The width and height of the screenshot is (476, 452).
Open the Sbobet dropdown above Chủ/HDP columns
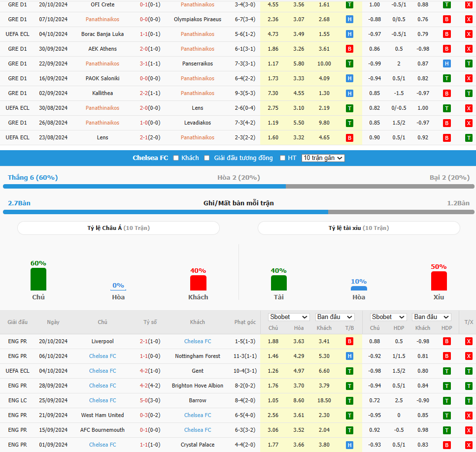point(388,317)
